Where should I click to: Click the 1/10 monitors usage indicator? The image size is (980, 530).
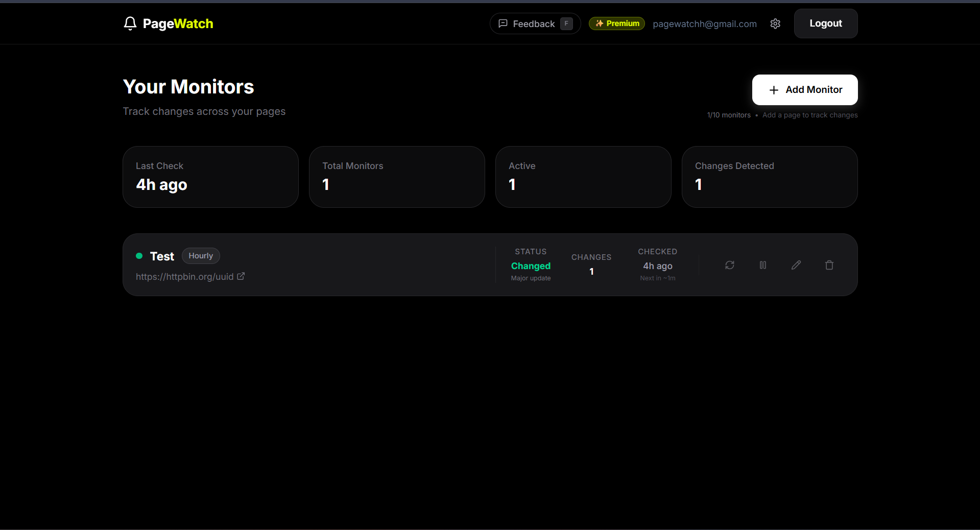click(728, 115)
